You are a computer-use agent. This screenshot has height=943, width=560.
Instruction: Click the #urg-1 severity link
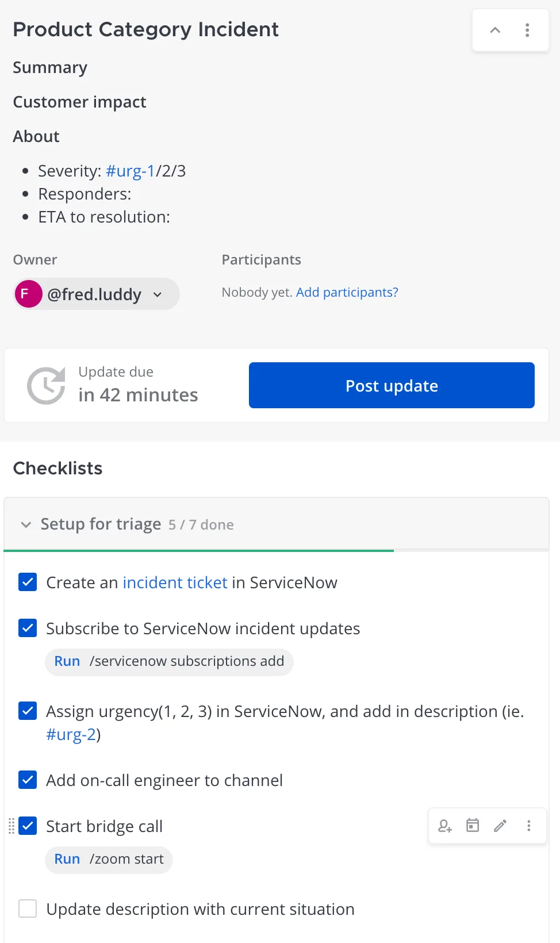pos(131,171)
